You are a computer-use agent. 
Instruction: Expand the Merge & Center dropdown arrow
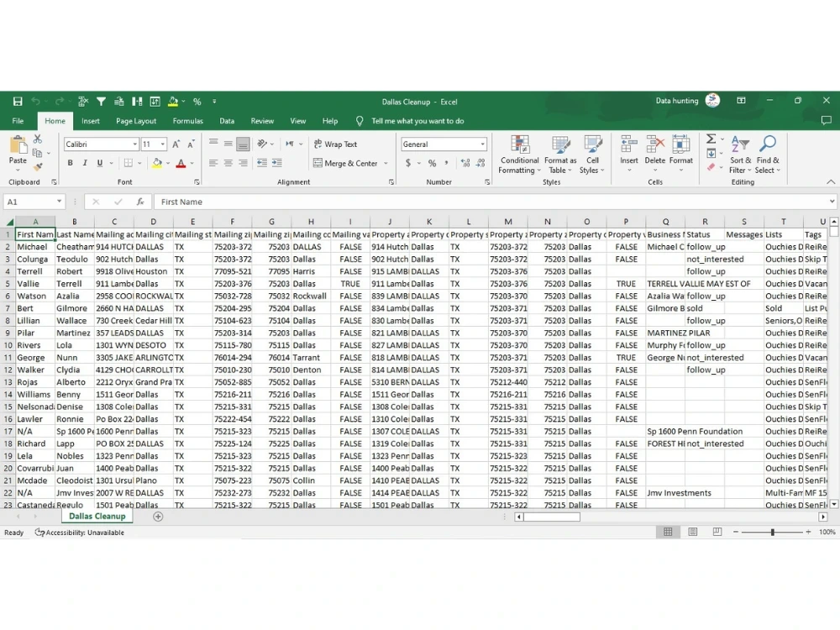(386, 164)
